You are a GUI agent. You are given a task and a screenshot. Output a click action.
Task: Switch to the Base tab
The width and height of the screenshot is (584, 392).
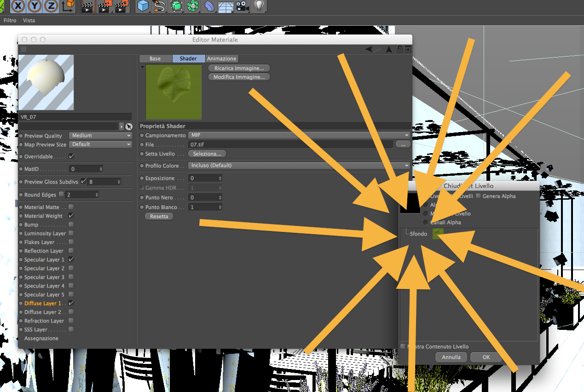pos(155,58)
